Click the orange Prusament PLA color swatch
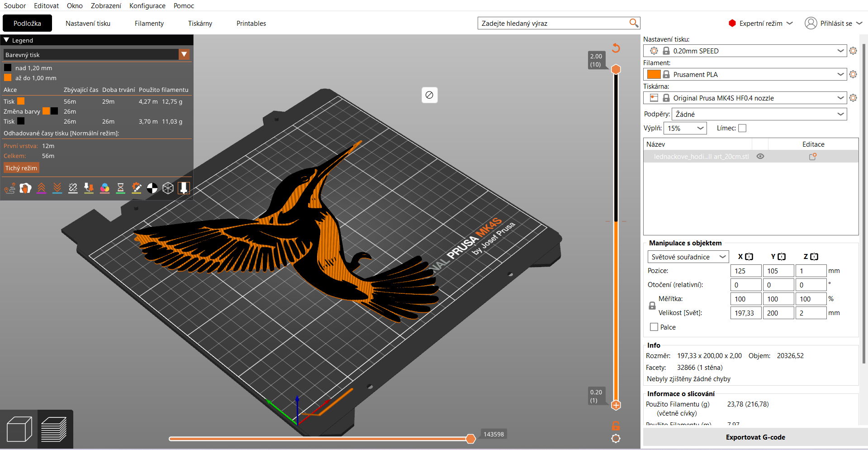868x450 pixels. 654,74
